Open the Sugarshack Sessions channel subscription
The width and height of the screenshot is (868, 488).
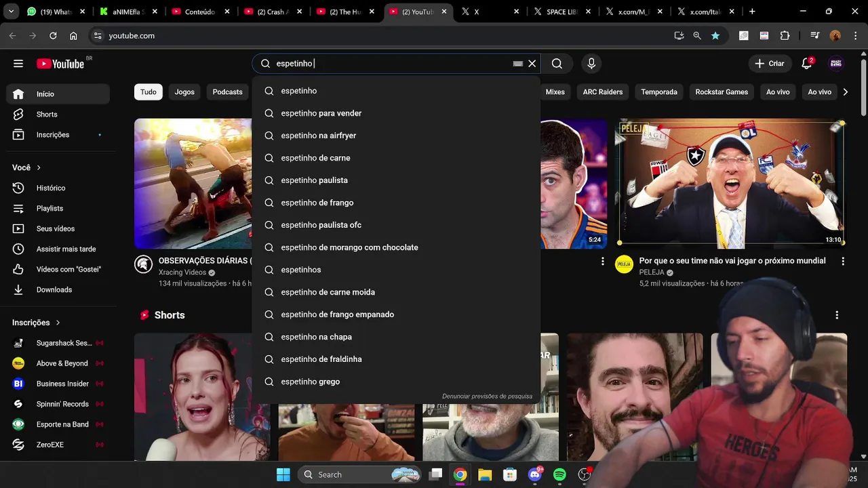[58, 343]
